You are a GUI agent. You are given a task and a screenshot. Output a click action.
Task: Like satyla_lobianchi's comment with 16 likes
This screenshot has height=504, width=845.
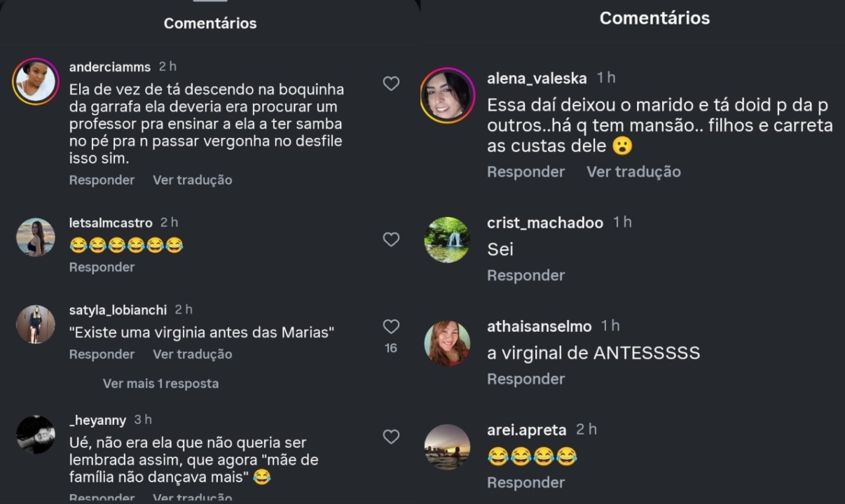(391, 326)
